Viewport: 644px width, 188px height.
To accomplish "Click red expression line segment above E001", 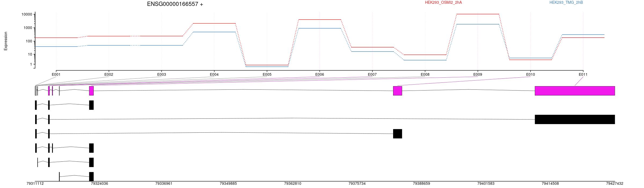I will tap(56, 38).
